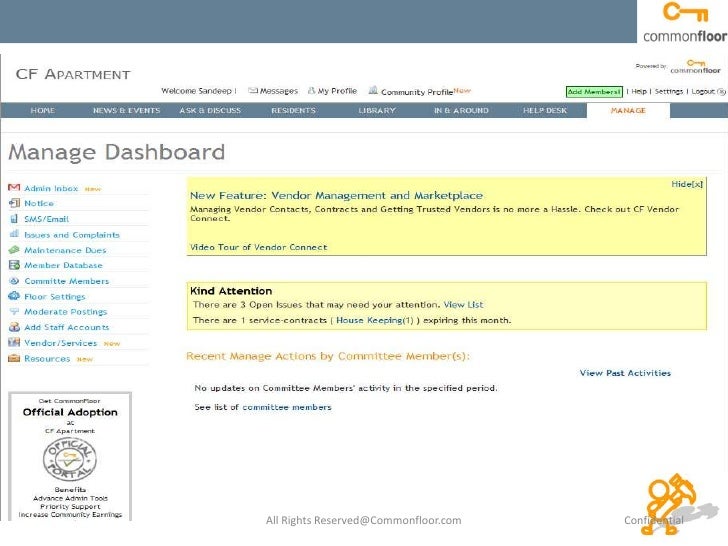728x546 pixels.
Task: Click the SMS/Email phone icon
Action: click(14, 219)
